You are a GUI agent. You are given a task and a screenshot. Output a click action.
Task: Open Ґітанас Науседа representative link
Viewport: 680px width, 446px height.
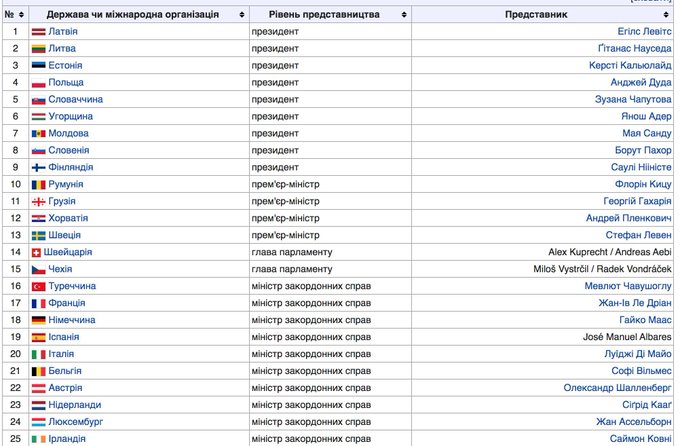click(x=635, y=49)
